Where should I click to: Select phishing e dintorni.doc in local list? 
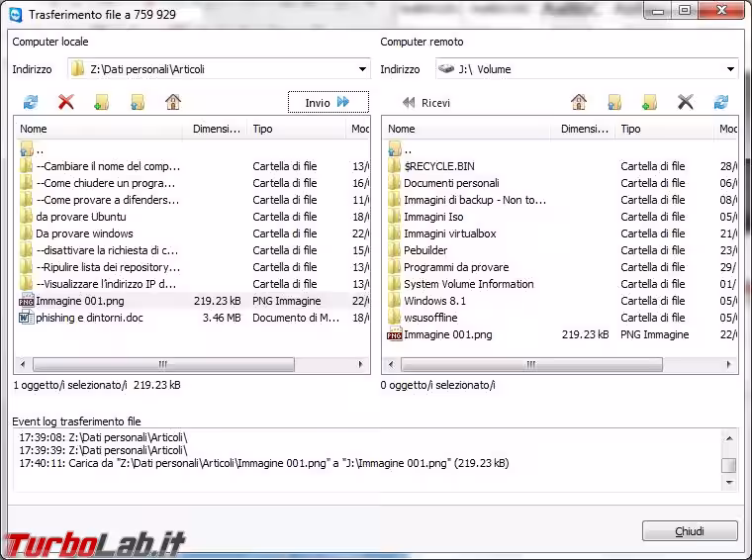pyautogui.click(x=89, y=318)
